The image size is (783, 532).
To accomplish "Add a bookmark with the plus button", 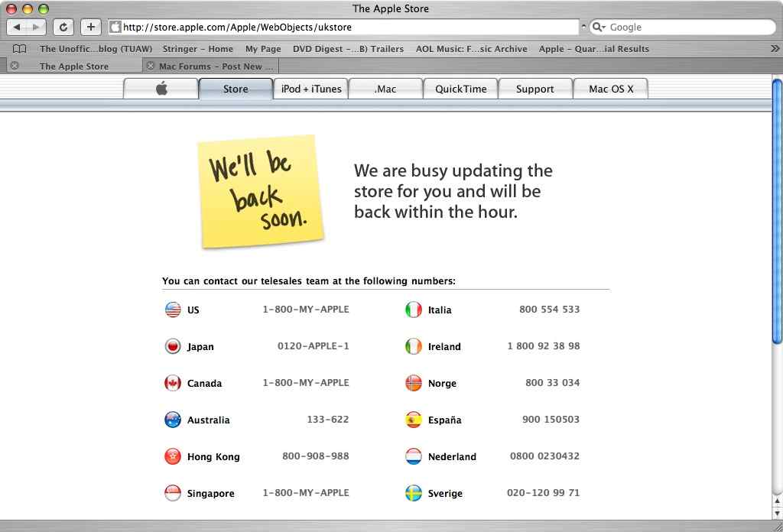I will click(90, 27).
